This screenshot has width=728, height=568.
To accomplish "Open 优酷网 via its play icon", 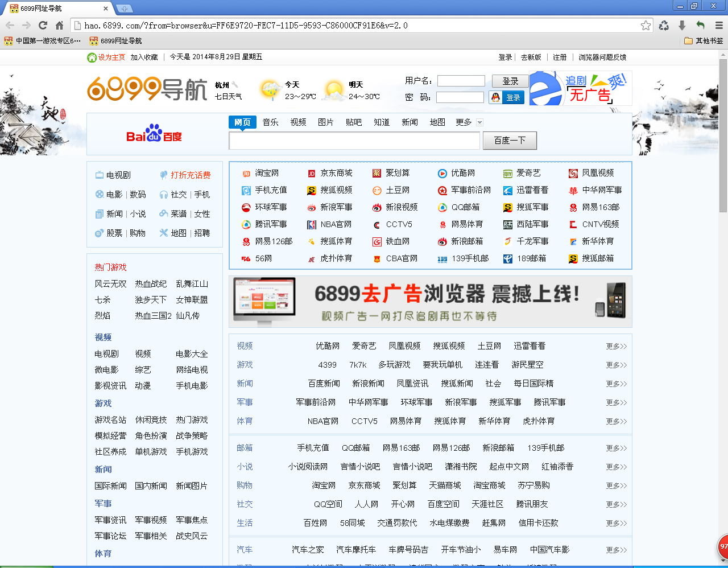I will tap(442, 174).
